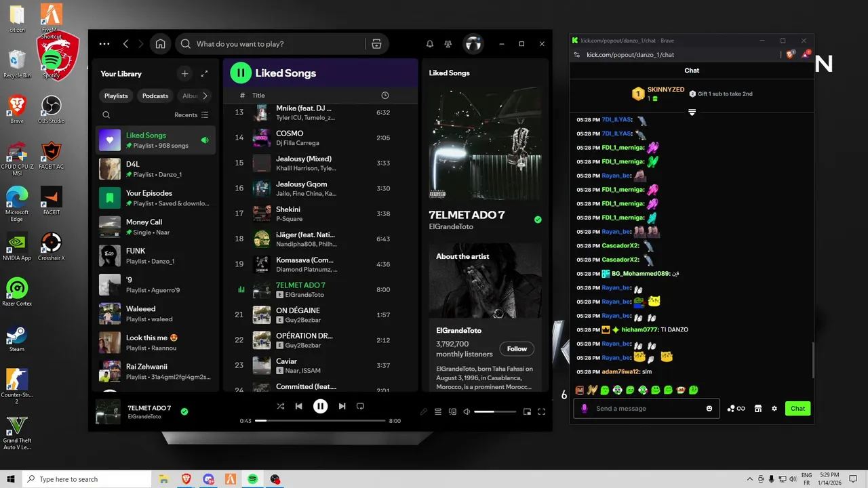
Task: Send message with green Chat button
Action: [x=797, y=409]
